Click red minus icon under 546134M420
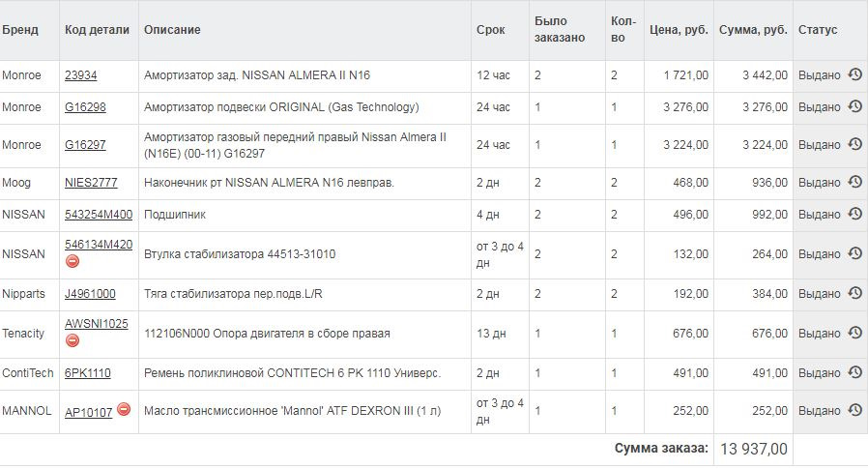This screenshot has width=868, height=469. coord(72,261)
